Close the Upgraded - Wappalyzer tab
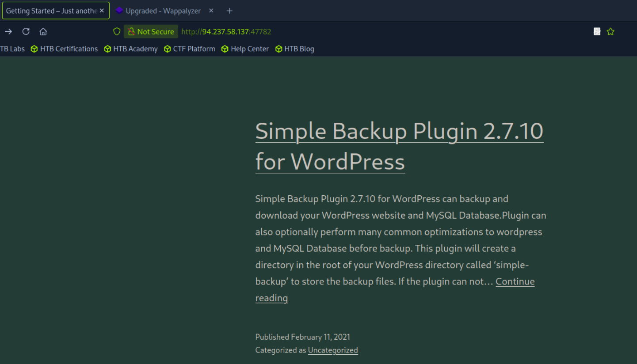Image resolution: width=637 pixels, height=364 pixels. (211, 11)
